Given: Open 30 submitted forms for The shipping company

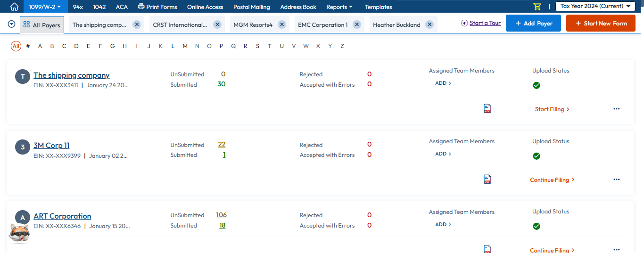Looking at the screenshot, I should (222, 84).
